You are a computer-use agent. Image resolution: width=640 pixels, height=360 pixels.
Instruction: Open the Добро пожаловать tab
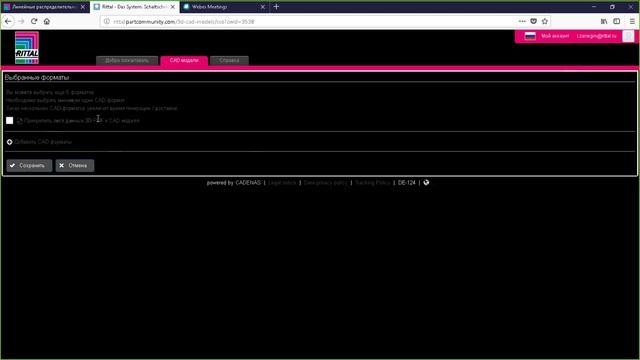tap(127, 60)
